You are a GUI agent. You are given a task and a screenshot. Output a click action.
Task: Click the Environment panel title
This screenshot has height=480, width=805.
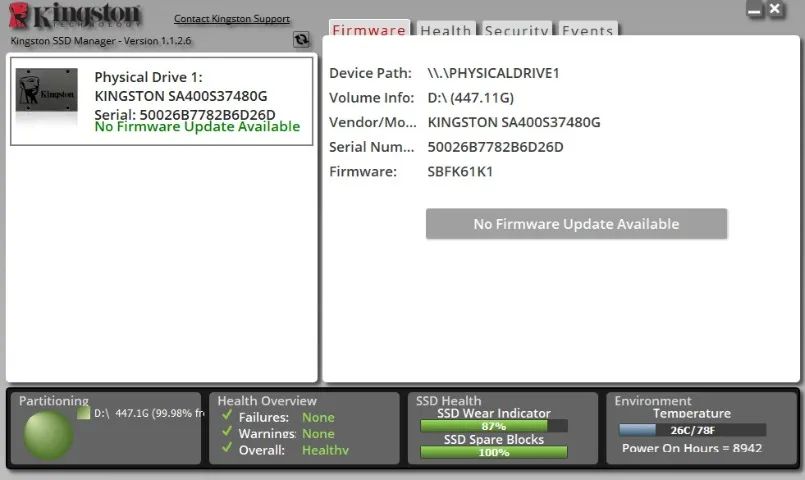point(653,400)
